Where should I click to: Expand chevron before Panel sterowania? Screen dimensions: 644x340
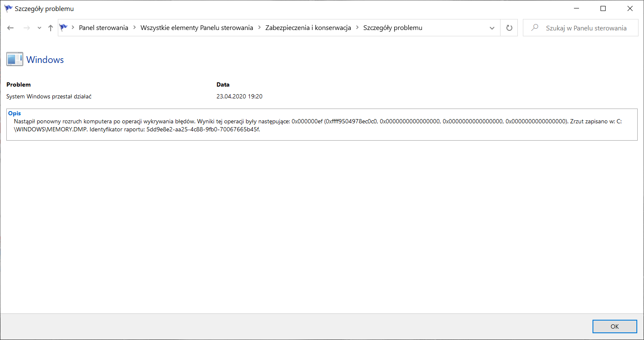tap(73, 28)
